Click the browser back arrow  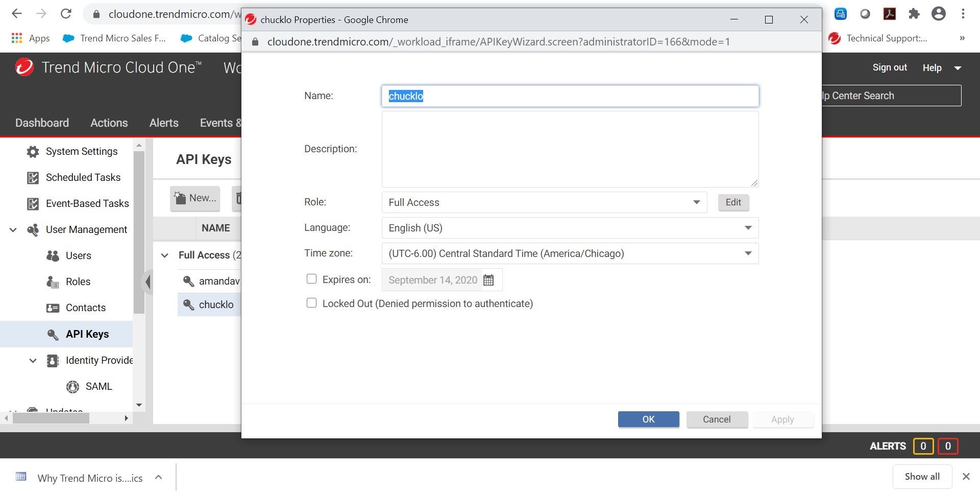click(x=17, y=14)
